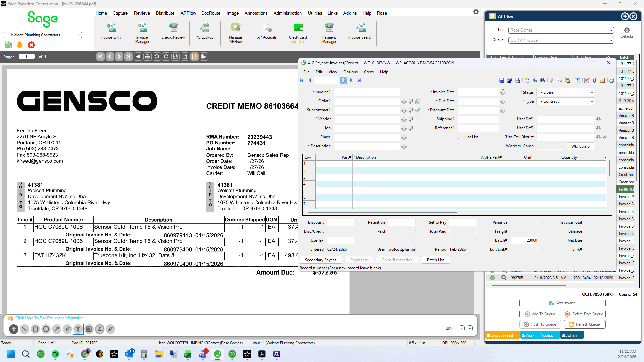Image resolution: width=644 pixels, height=362 pixels.
Task: Switch to the Unprocessed tab
Action: [502, 335]
